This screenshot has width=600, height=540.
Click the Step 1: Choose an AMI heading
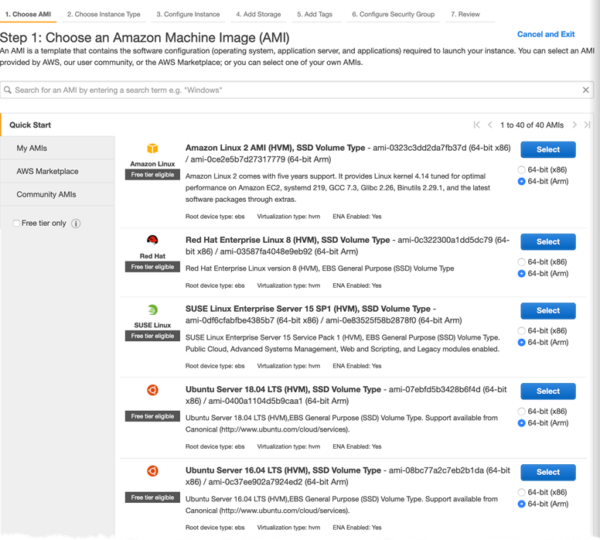(x=145, y=38)
